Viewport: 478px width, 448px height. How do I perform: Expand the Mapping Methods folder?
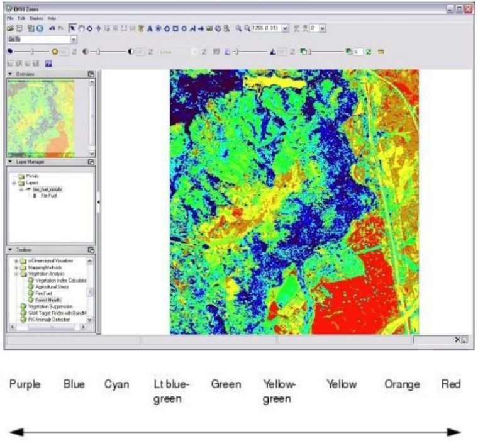coord(16,267)
